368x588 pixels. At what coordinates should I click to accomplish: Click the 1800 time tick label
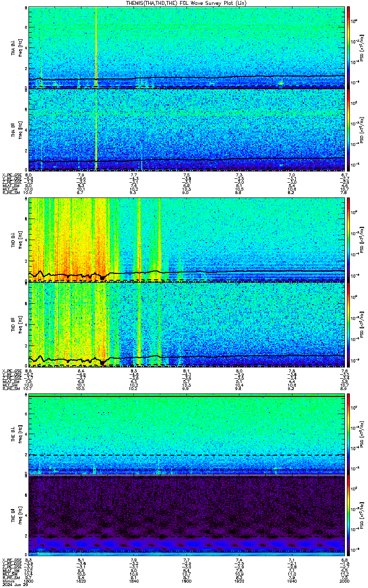(x=29, y=581)
